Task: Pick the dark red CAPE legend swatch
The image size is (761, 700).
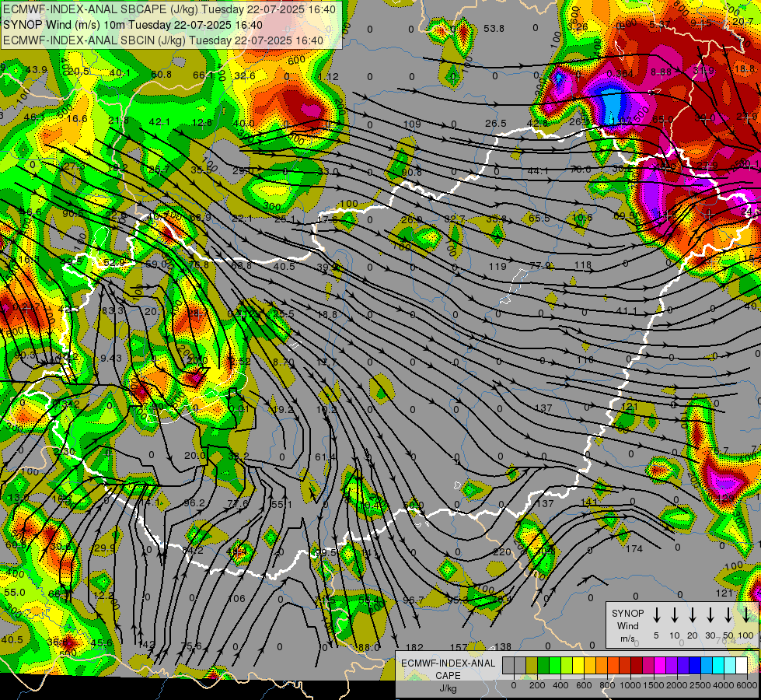Action: pos(637,665)
